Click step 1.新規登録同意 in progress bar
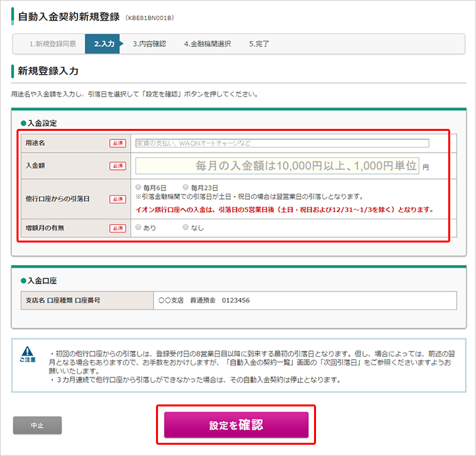476x456 pixels. 52,44
